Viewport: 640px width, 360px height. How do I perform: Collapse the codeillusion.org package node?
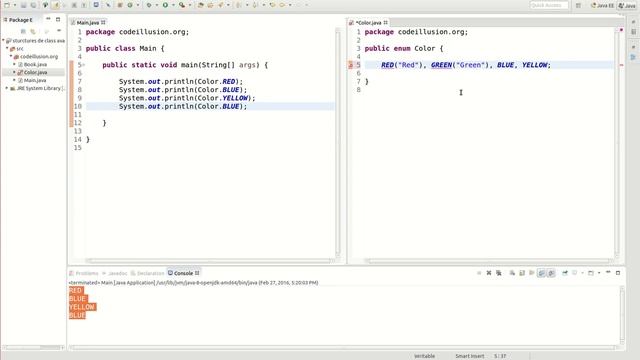click(11, 56)
